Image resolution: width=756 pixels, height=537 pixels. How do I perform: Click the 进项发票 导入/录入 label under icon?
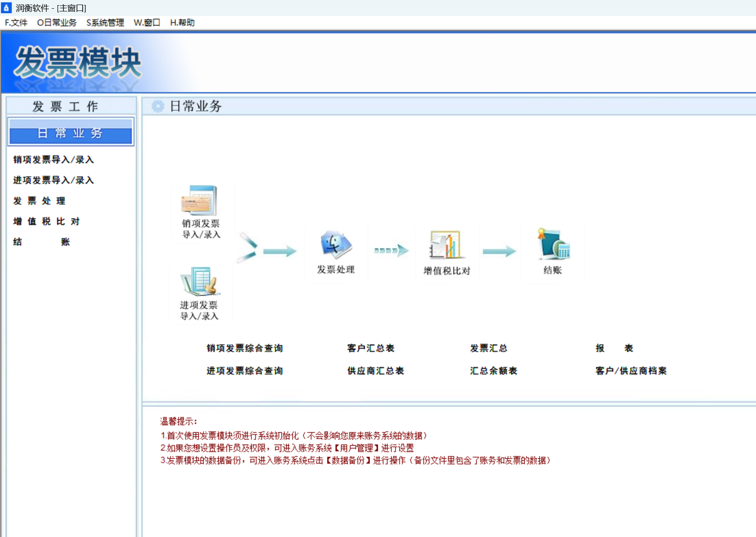(x=199, y=310)
